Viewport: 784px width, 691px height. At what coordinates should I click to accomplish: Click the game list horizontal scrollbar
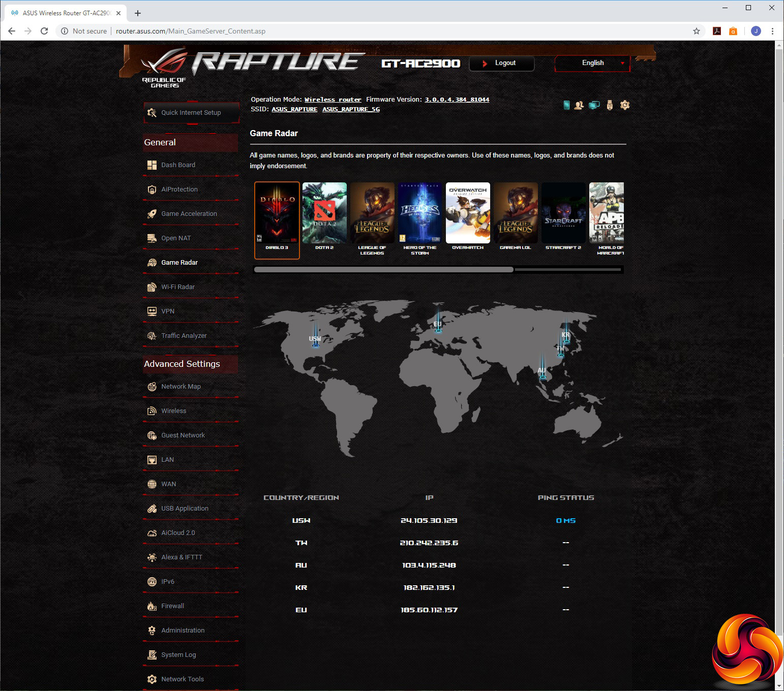[384, 270]
